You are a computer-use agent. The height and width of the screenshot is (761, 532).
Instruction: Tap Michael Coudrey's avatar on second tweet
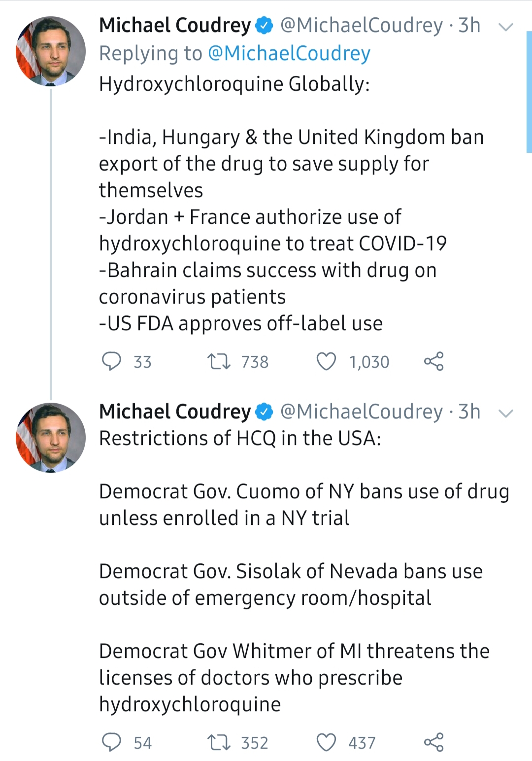coord(51,438)
